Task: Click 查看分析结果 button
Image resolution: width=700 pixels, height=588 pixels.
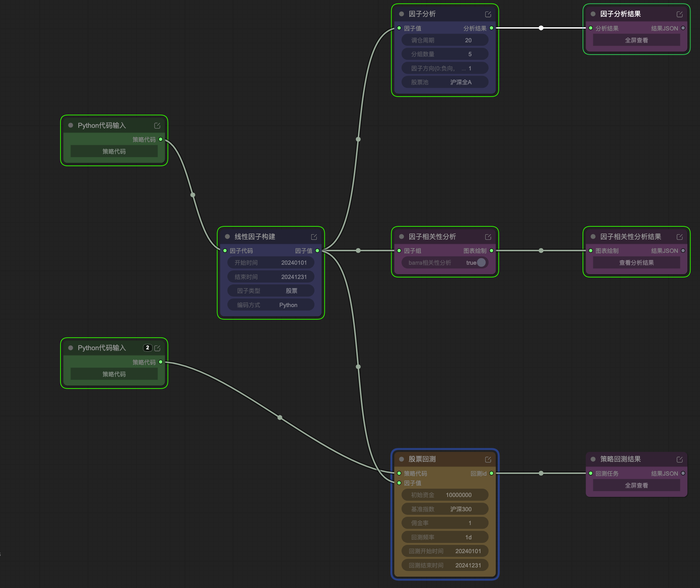Action: tap(636, 263)
